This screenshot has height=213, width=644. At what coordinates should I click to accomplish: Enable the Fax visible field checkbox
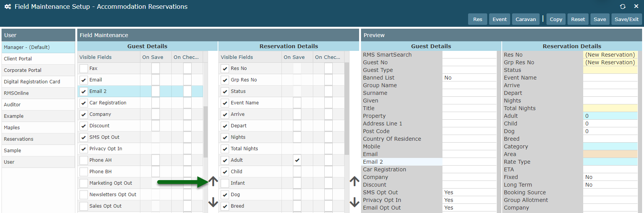[84, 68]
